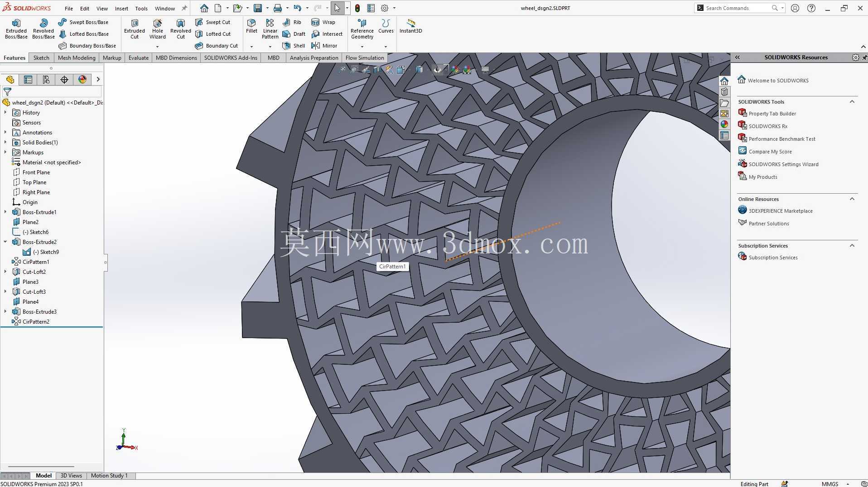Use the Shell feature

coord(293,46)
